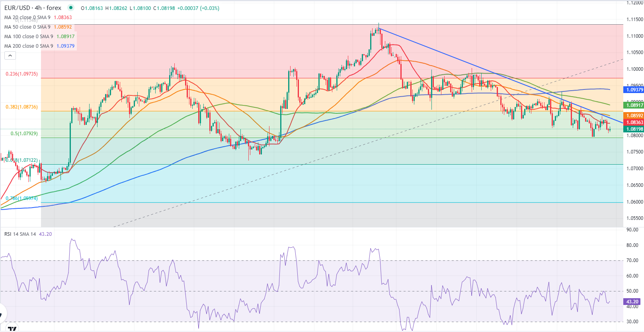Click the TradingView logo at bottom left
Image resolution: width=644 pixels, height=332 pixels.
(12, 328)
